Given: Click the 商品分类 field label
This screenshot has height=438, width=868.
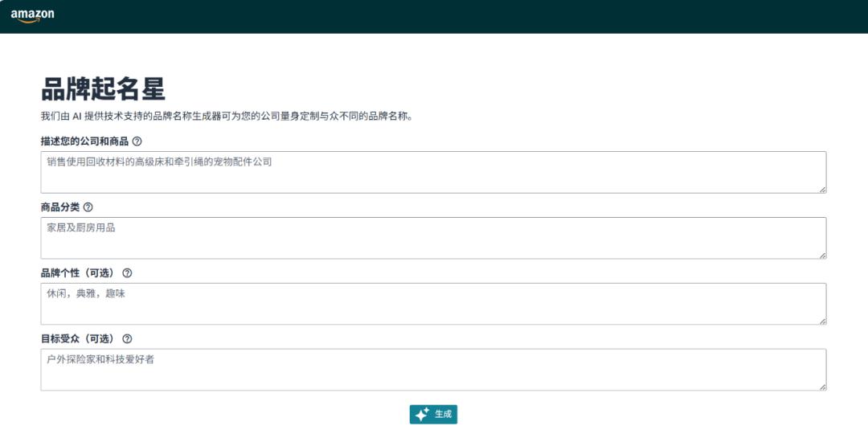Looking at the screenshot, I should click(60, 207).
